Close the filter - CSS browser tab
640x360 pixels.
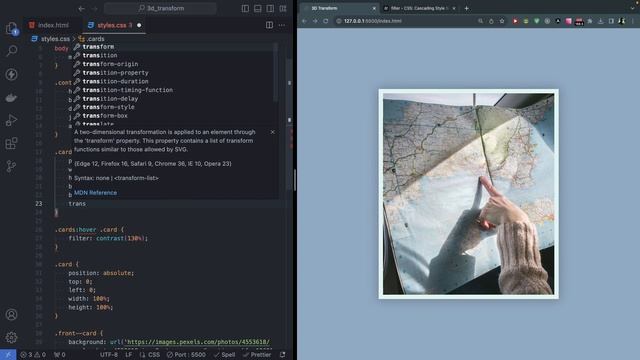tap(454, 8)
